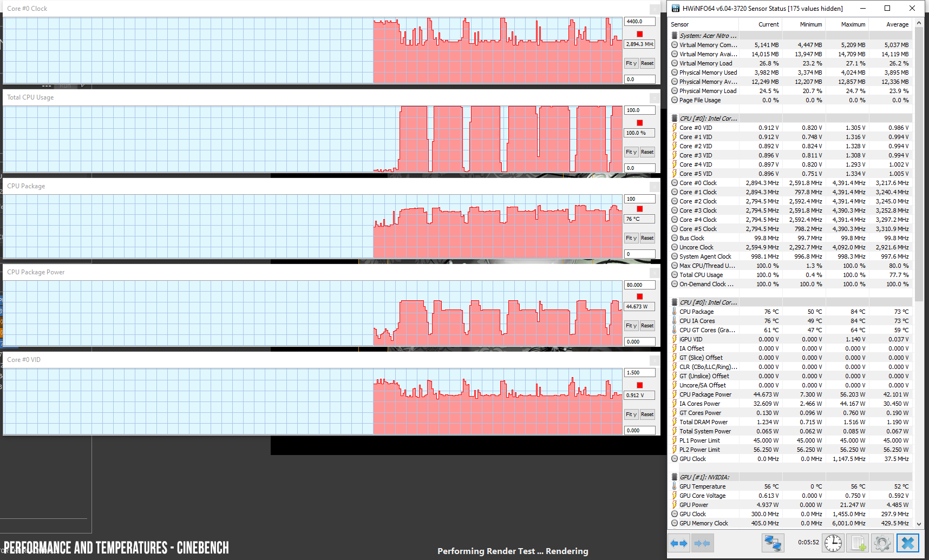This screenshot has width=929, height=560.
Task: Close the Core #0 VID graph window
Action: pos(655,360)
